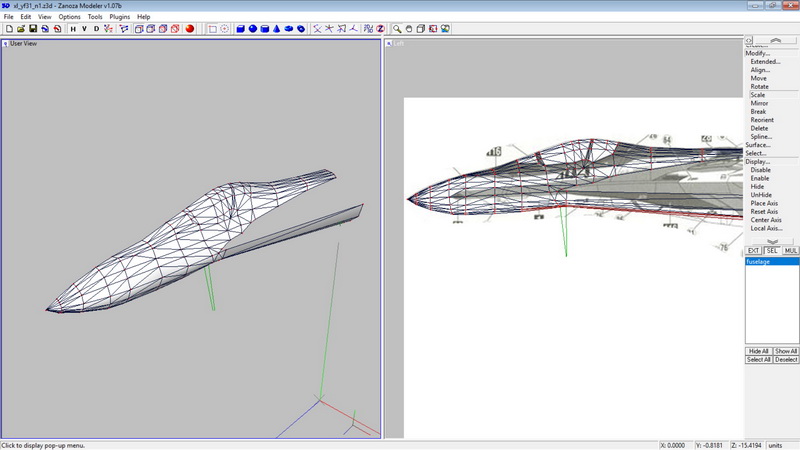Click the Save floppy disk icon
The width and height of the screenshot is (800, 450).
(33, 29)
